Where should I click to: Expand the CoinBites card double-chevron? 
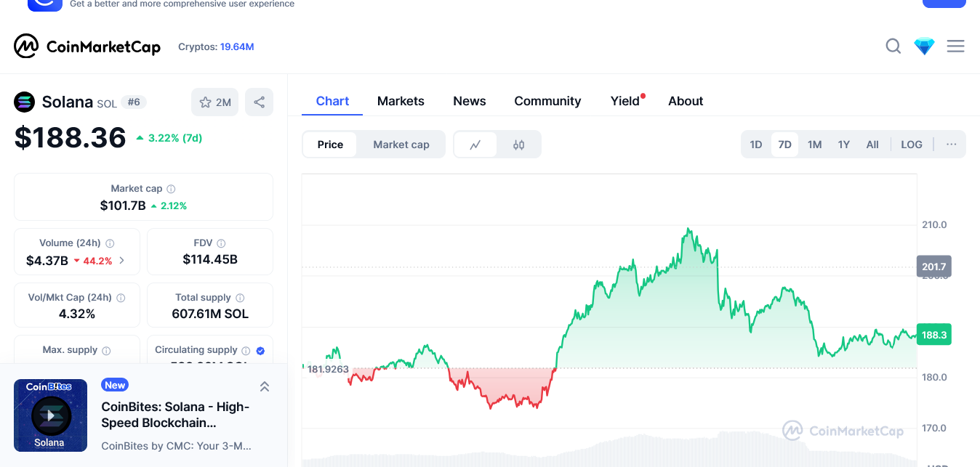pyautogui.click(x=265, y=386)
